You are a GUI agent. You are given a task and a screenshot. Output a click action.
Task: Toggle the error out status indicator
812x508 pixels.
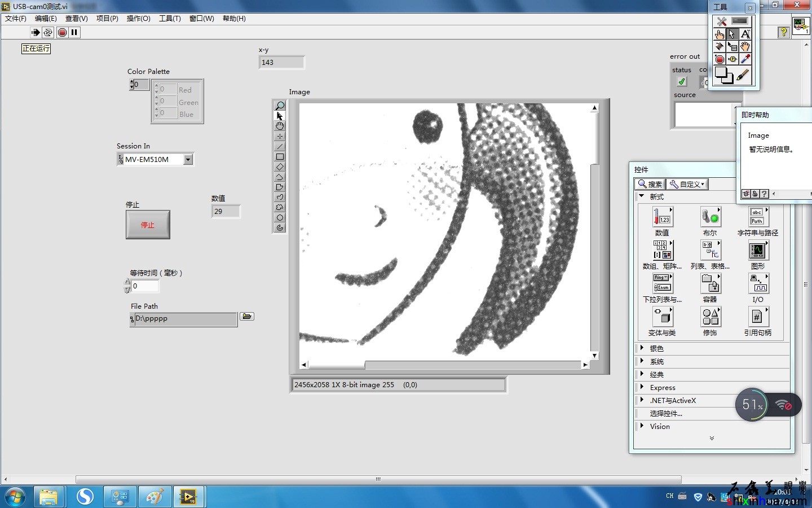click(682, 82)
